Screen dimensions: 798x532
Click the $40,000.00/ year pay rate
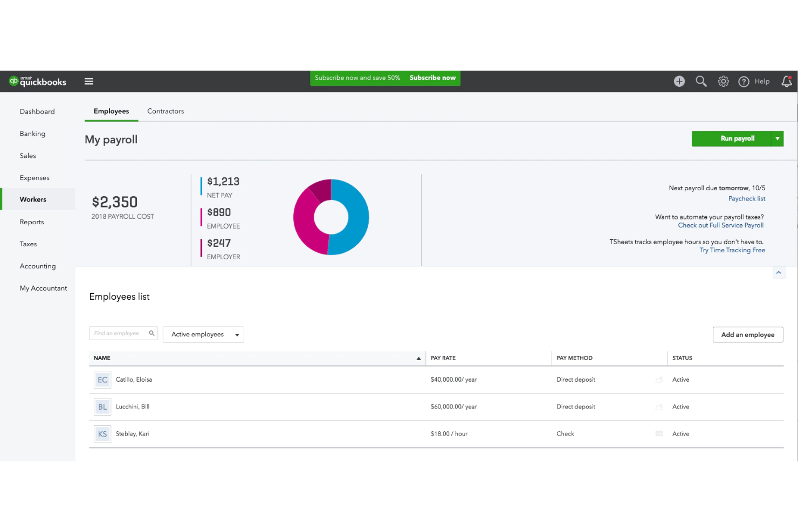coord(453,380)
